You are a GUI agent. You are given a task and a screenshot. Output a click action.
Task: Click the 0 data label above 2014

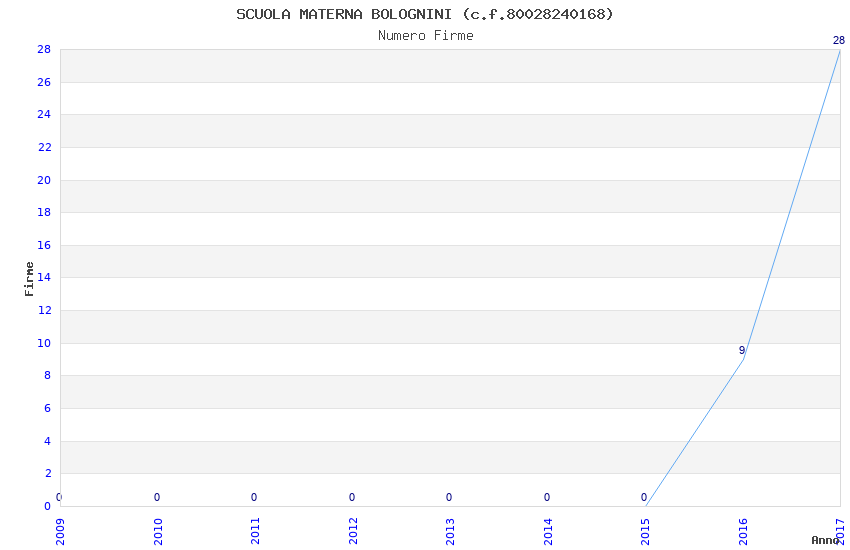click(x=547, y=497)
